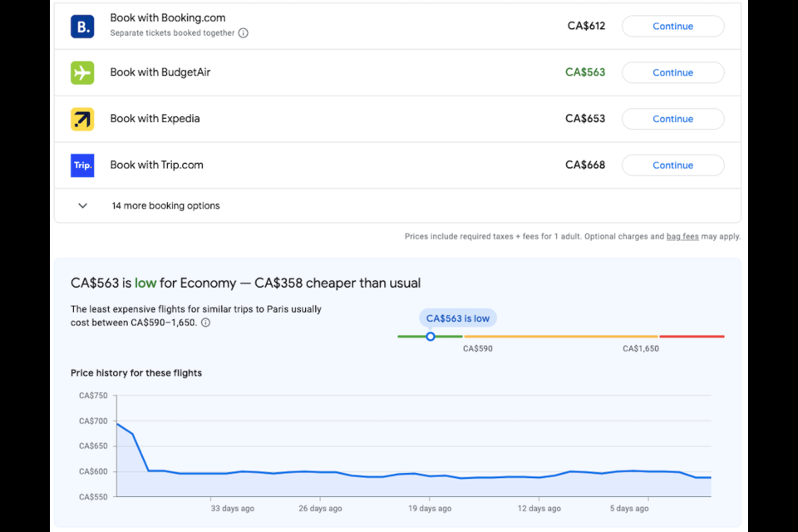Click the Trip.com logo icon
This screenshot has height=532, width=798.
[82, 165]
